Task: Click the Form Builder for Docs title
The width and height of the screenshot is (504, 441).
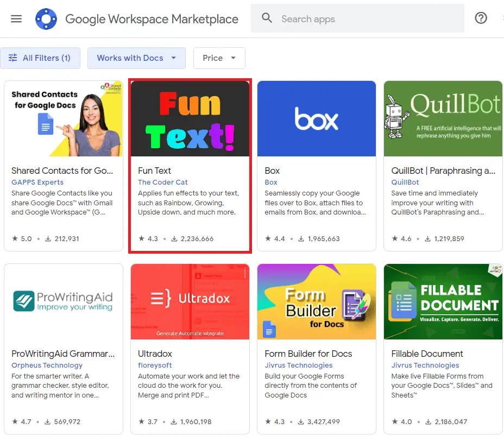Action: coord(308,354)
